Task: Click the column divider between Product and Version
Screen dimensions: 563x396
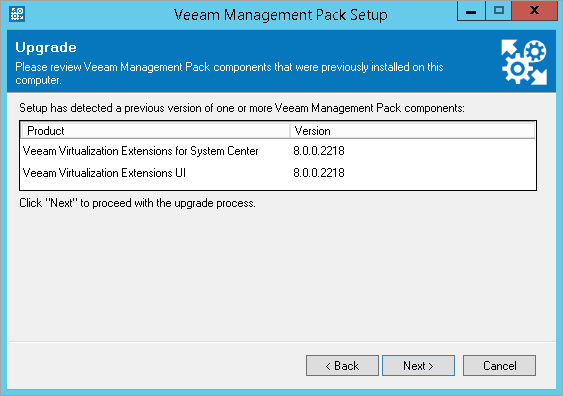Action: pyautogui.click(x=290, y=131)
